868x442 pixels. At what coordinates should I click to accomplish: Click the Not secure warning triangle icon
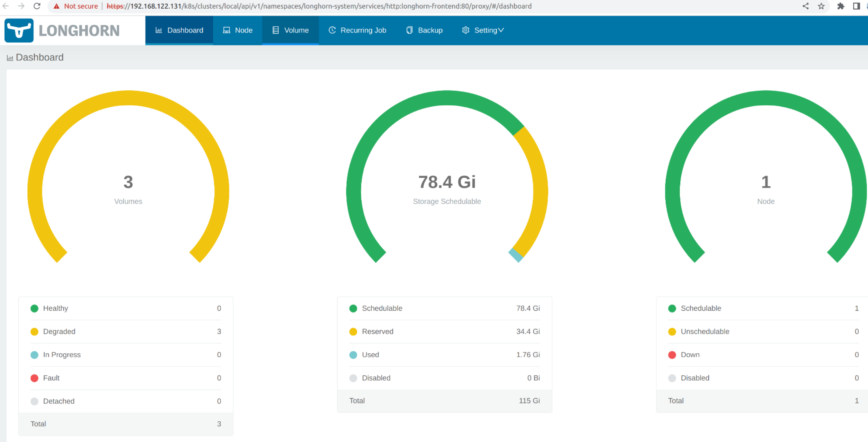coord(56,6)
